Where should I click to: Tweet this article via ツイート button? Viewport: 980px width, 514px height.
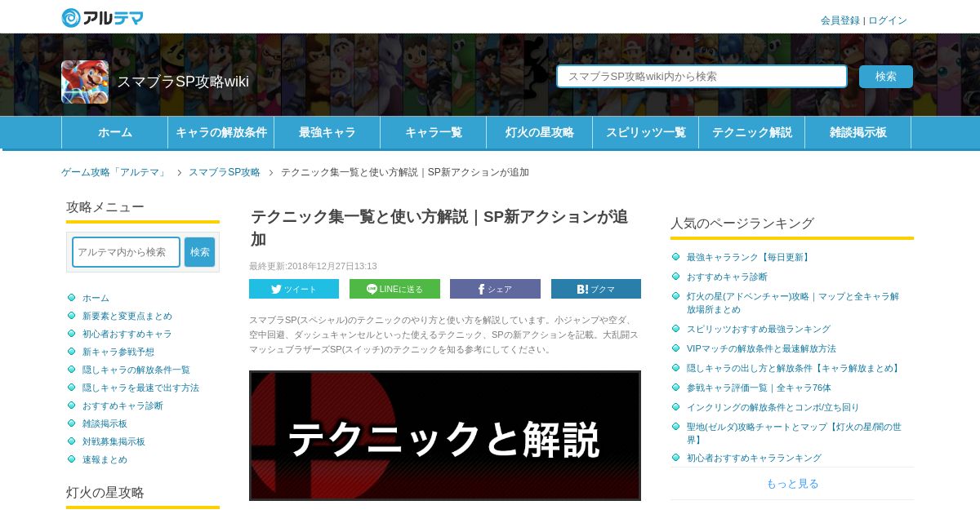[294, 289]
